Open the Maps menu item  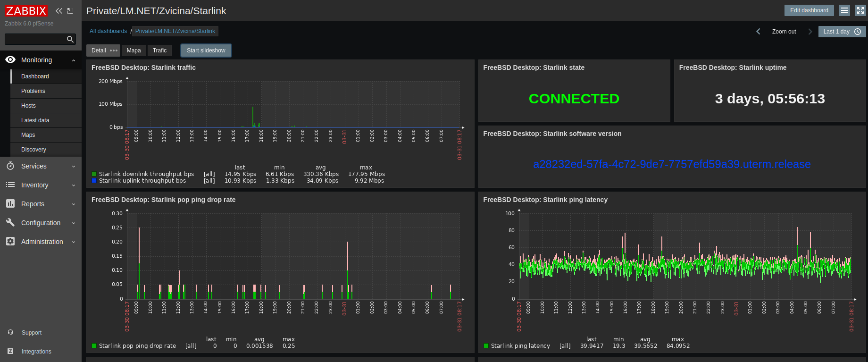point(46,135)
